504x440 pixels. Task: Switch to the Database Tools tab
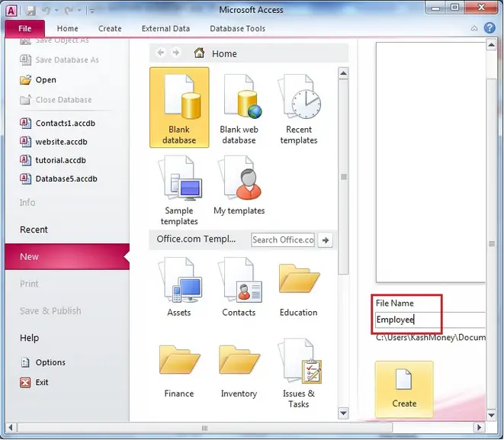coord(238,29)
